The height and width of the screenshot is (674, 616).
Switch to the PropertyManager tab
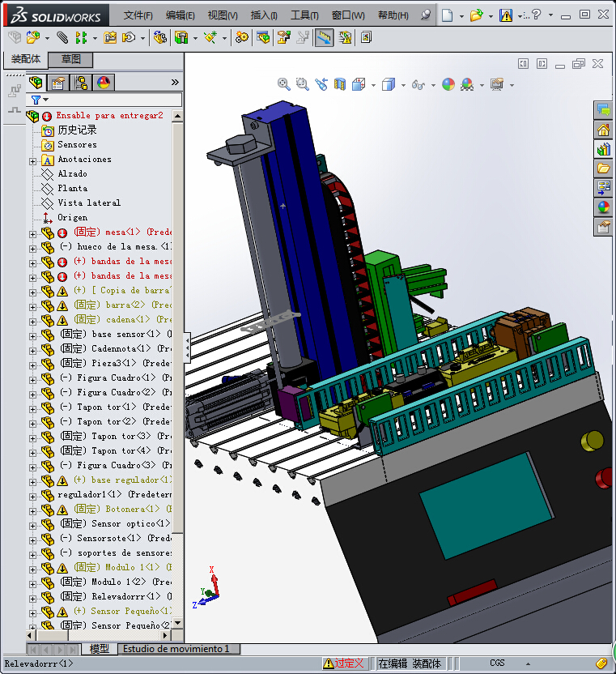[58, 82]
